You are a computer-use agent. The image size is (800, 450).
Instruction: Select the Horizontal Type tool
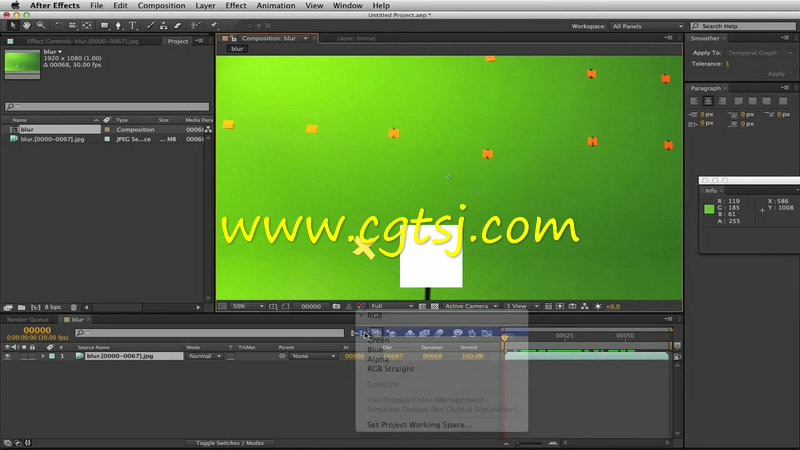[133, 25]
